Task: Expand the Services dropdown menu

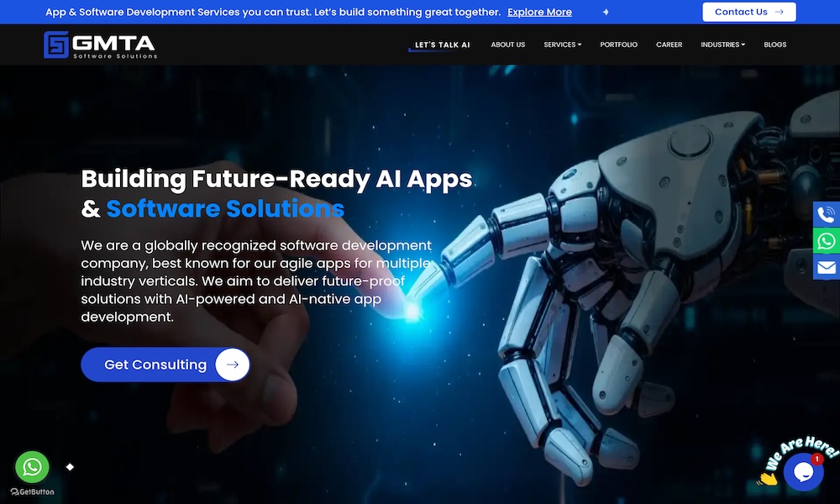Action: [x=563, y=45]
